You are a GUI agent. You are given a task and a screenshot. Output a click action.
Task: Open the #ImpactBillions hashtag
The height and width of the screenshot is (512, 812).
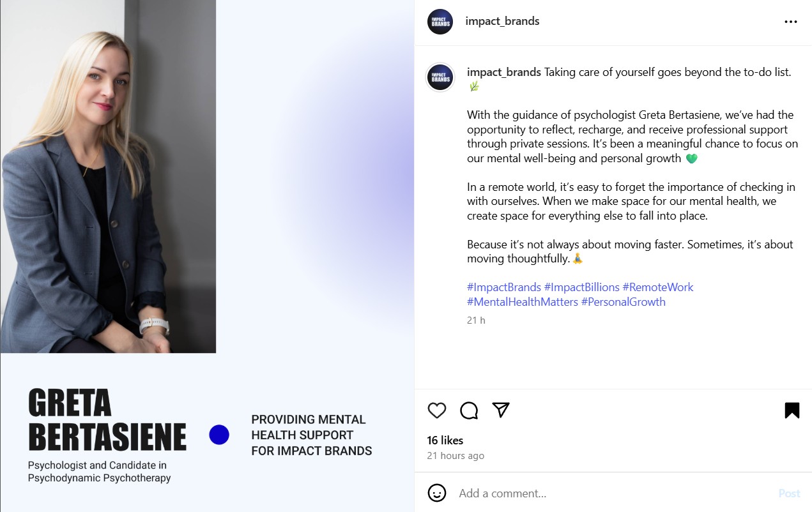(582, 287)
